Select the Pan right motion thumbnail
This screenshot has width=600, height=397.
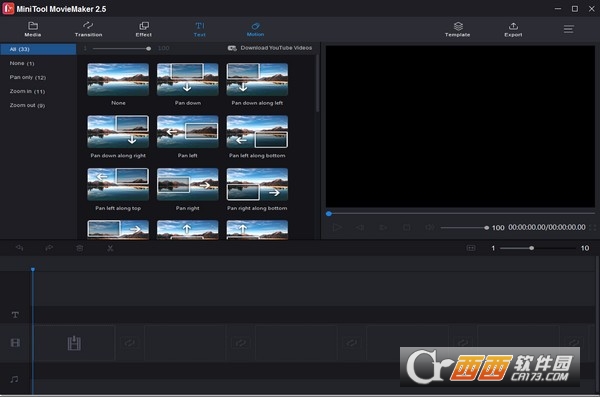click(x=188, y=185)
